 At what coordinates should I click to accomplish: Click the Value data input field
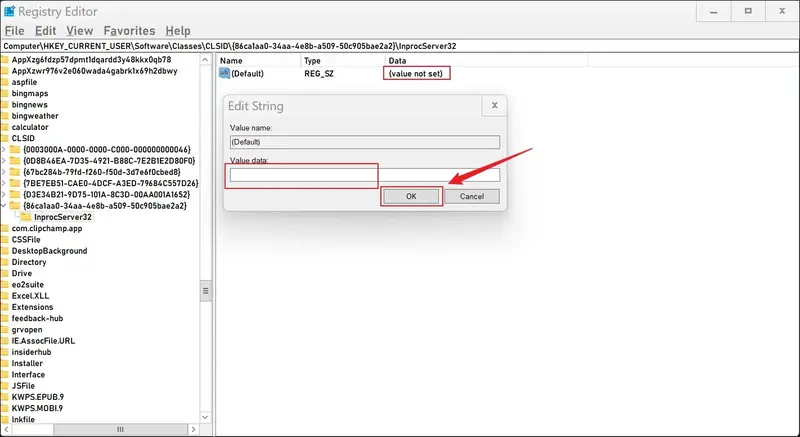pos(365,175)
